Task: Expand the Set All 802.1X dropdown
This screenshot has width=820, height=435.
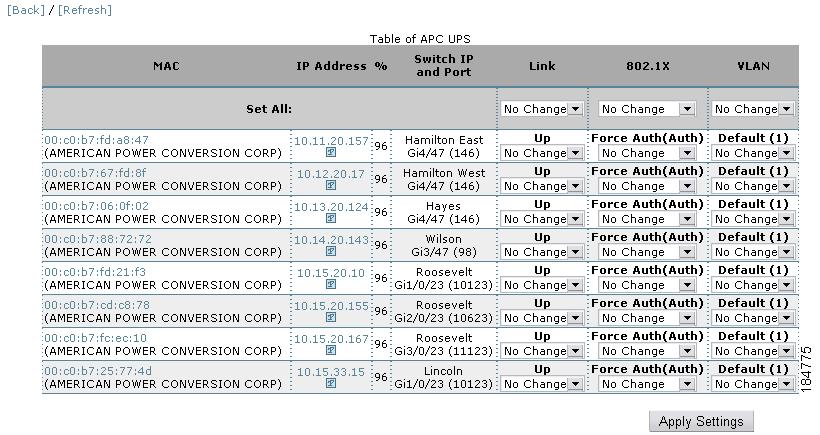Action: 646,109
